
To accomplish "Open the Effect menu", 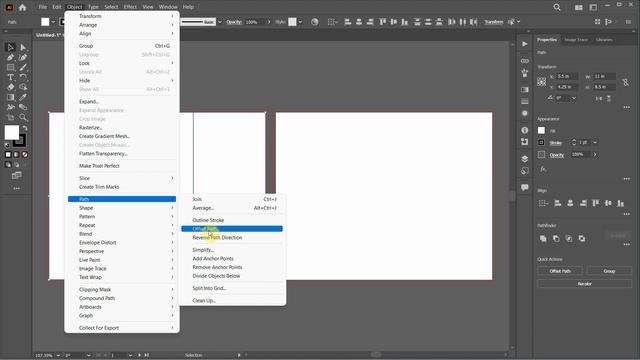I will [130, 7].
